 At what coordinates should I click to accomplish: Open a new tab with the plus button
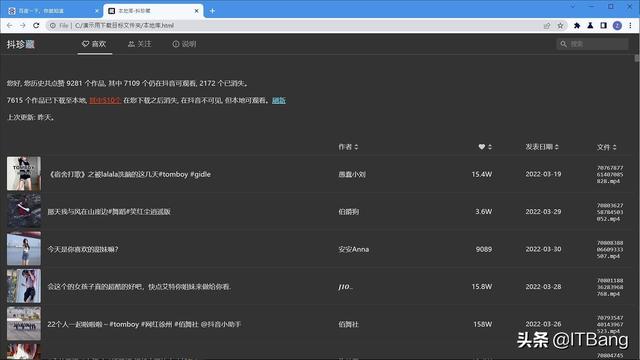pyautogui.click(x=212, y=11)
